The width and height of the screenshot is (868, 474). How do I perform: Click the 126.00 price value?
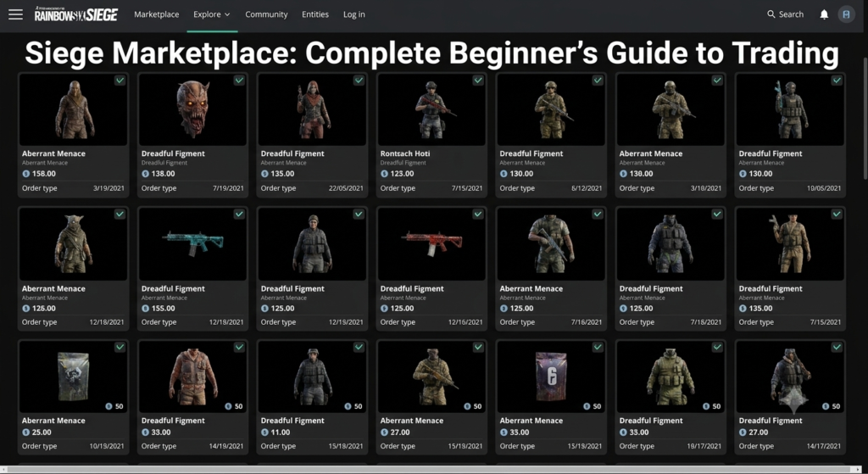[x=44, y=309]
